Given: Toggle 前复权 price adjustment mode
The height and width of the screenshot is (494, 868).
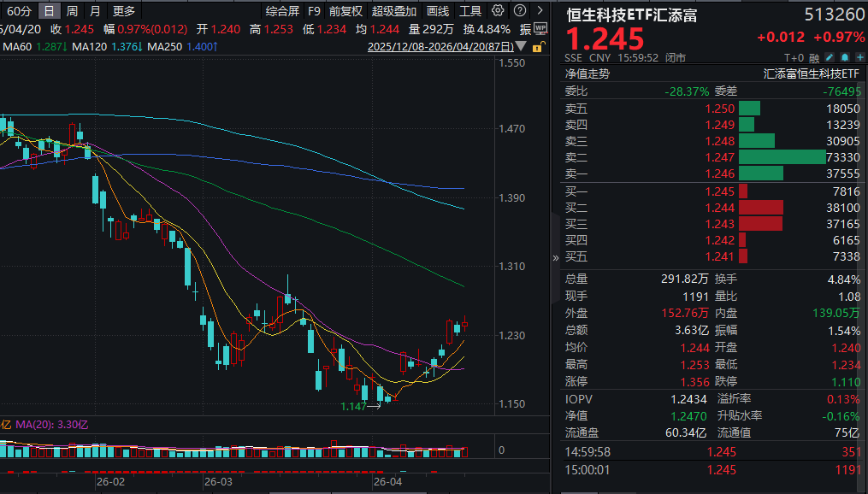Looking at the screenshot, I should coord(345,11).
